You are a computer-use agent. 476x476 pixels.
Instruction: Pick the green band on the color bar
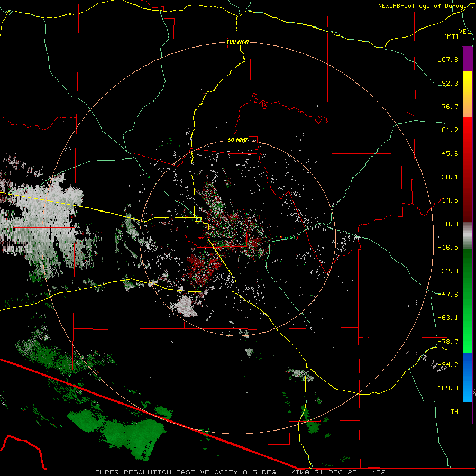(x=467, y=300)
